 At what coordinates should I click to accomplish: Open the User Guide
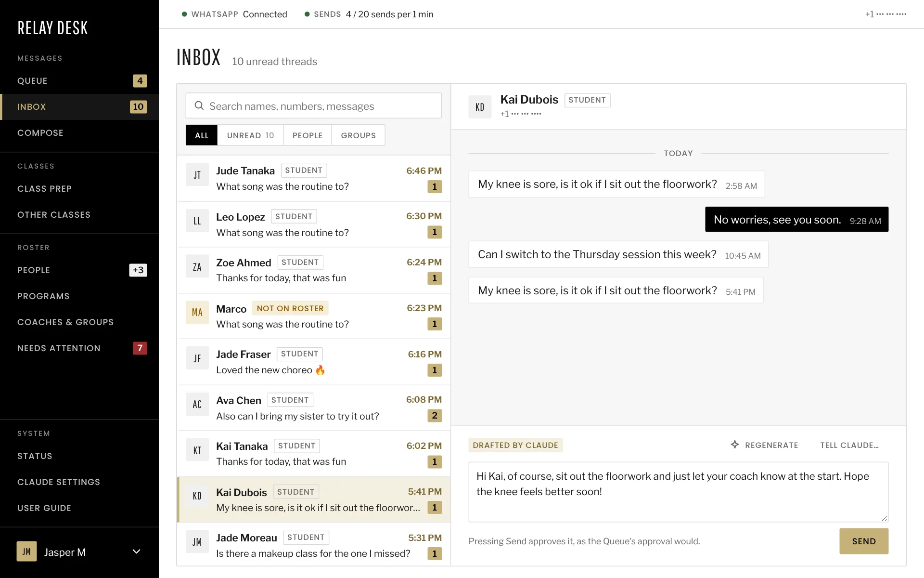point(79,508)
